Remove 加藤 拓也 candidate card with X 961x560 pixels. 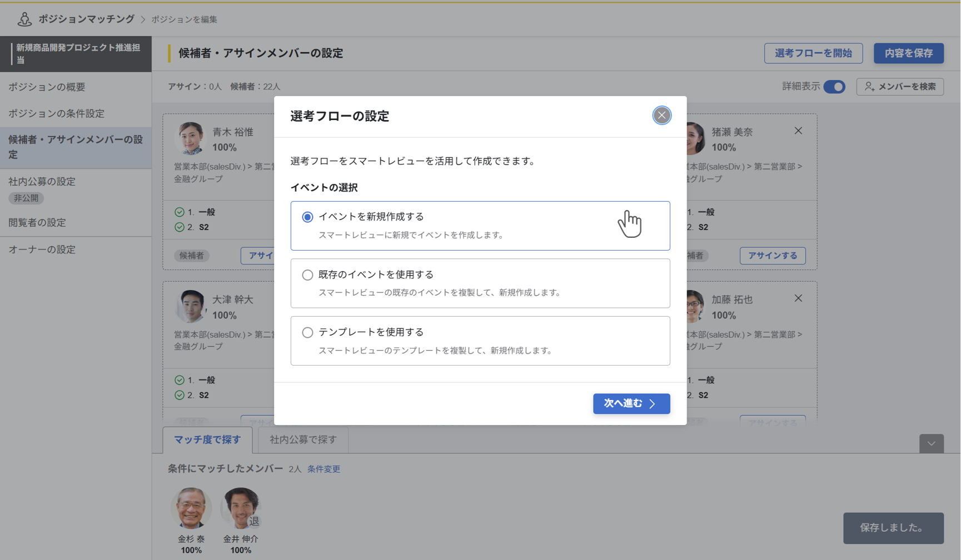tap(798, 298)
